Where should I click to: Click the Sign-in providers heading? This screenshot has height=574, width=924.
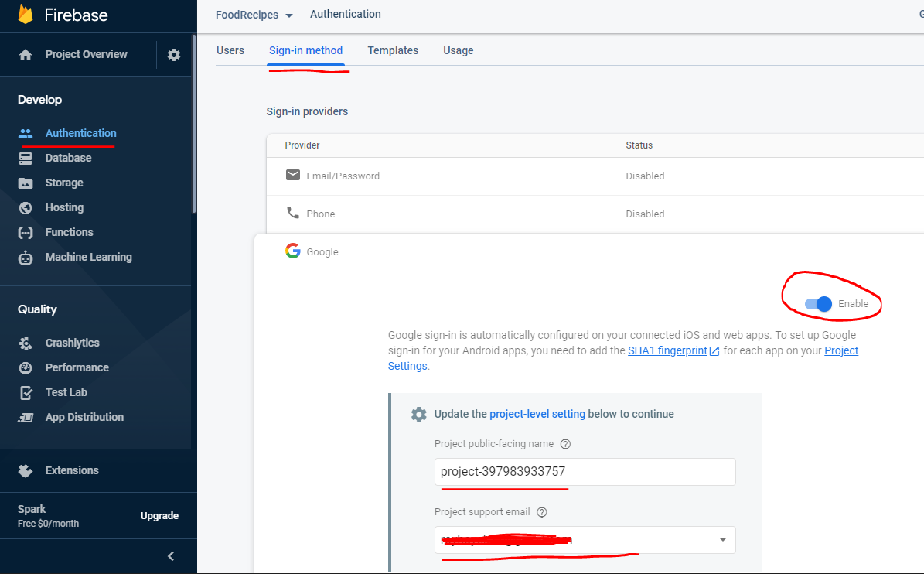307,111
